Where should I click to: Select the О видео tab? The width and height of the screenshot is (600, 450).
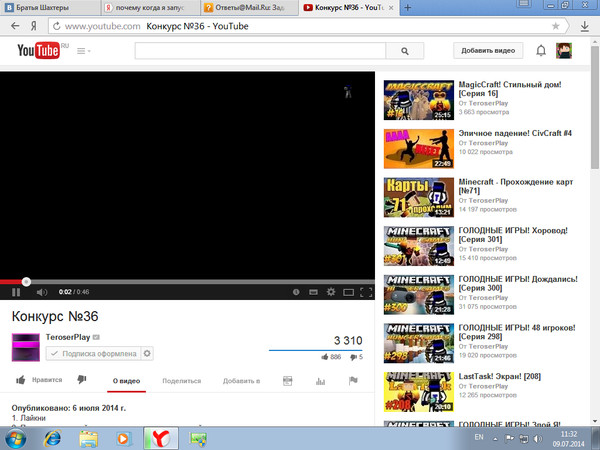point(126,381)
